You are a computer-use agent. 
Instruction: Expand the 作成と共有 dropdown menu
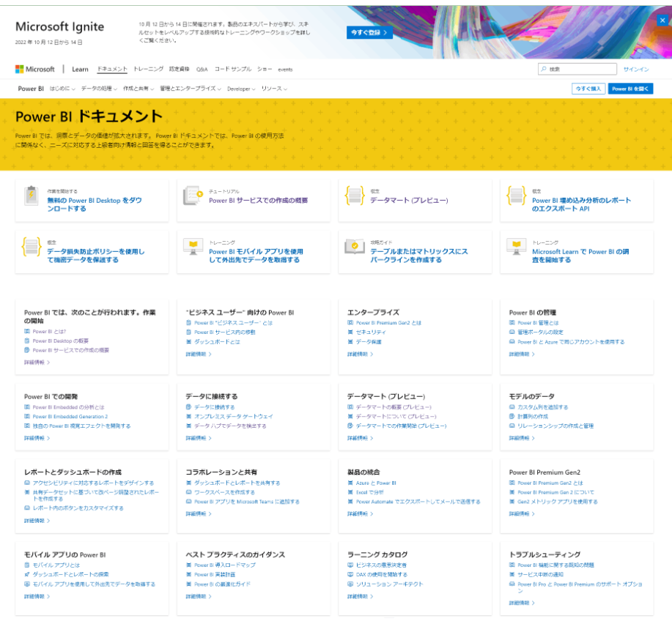139,89
